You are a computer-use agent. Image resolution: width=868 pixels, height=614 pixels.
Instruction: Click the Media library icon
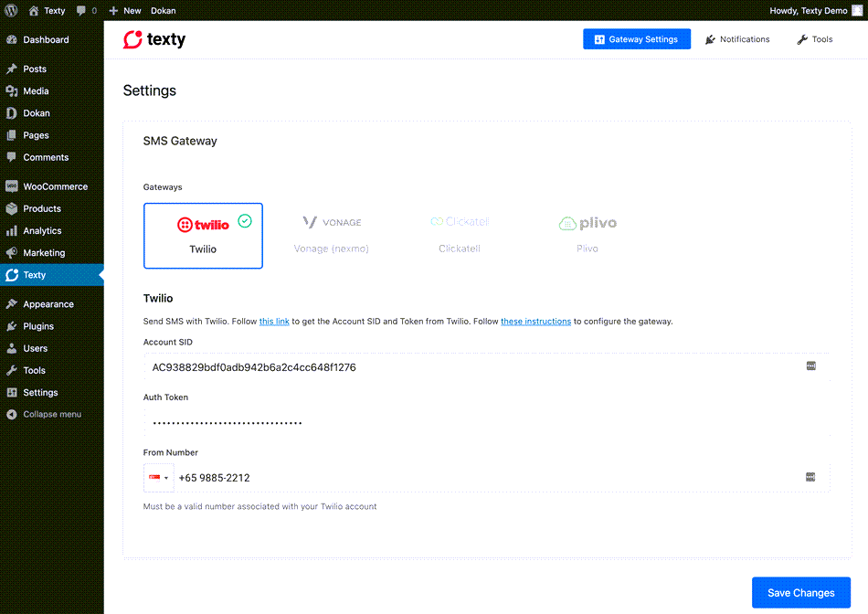tap(12, 90)
